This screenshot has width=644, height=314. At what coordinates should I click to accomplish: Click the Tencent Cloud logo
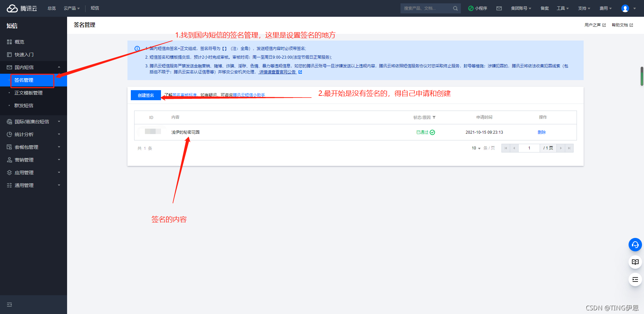[22, 8]
